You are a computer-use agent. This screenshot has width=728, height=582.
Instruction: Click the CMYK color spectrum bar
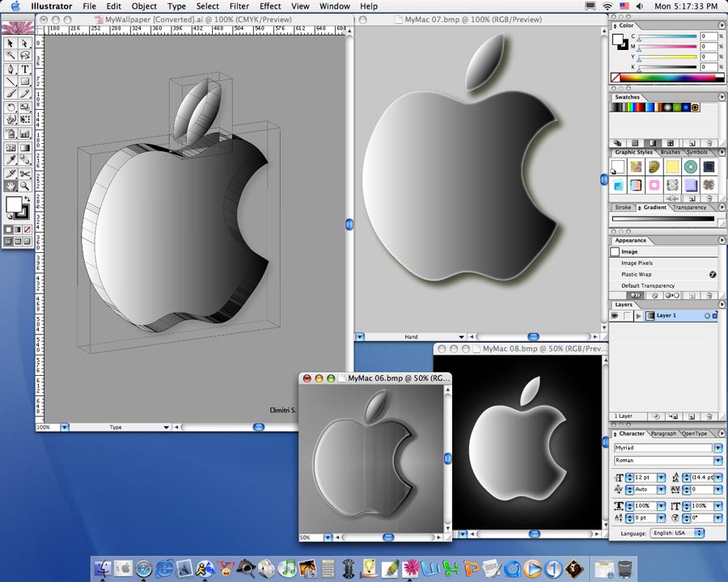667,78
